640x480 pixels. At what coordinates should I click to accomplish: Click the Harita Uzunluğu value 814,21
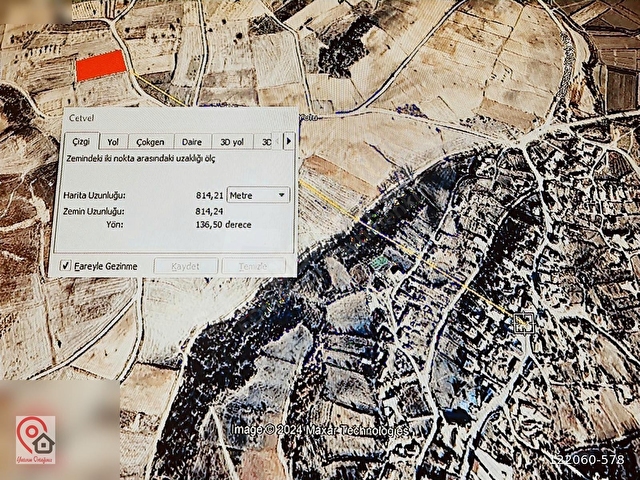[209, 196]
